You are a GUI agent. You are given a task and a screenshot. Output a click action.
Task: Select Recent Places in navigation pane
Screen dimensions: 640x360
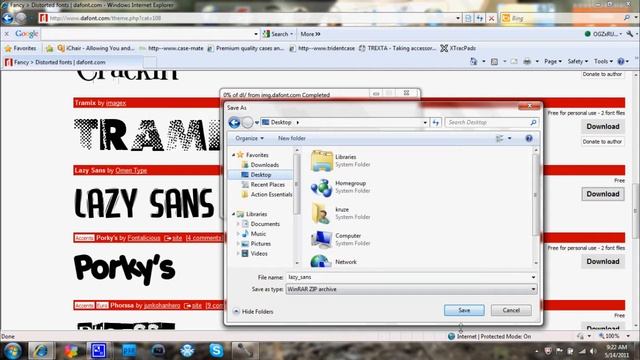point(267,184)
